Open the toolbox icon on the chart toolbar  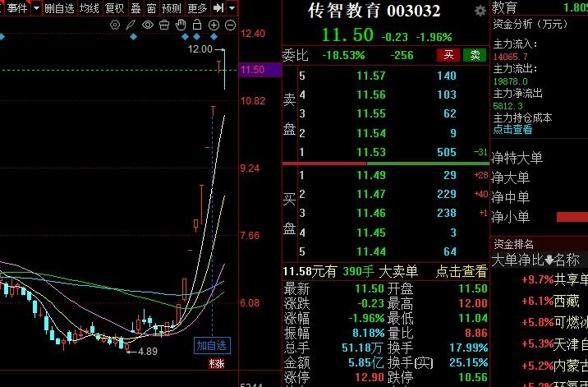pyautogui.click(x=164, y=25)
